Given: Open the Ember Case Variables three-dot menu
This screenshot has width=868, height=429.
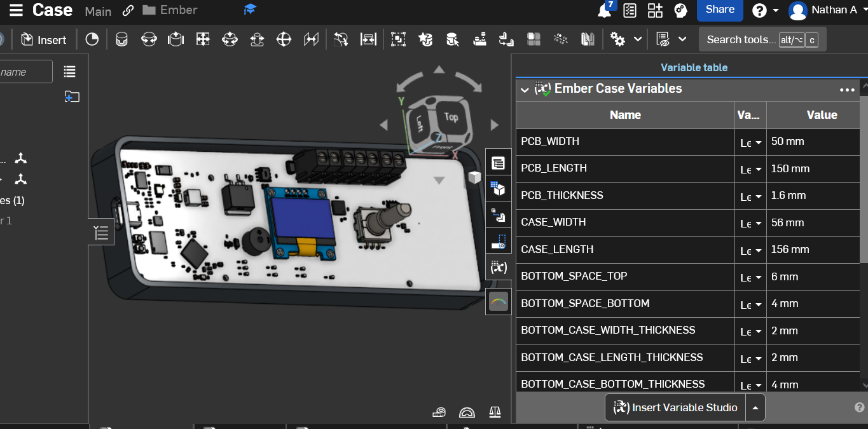Looking at the screenshot, I should click(x=847, y=90).
